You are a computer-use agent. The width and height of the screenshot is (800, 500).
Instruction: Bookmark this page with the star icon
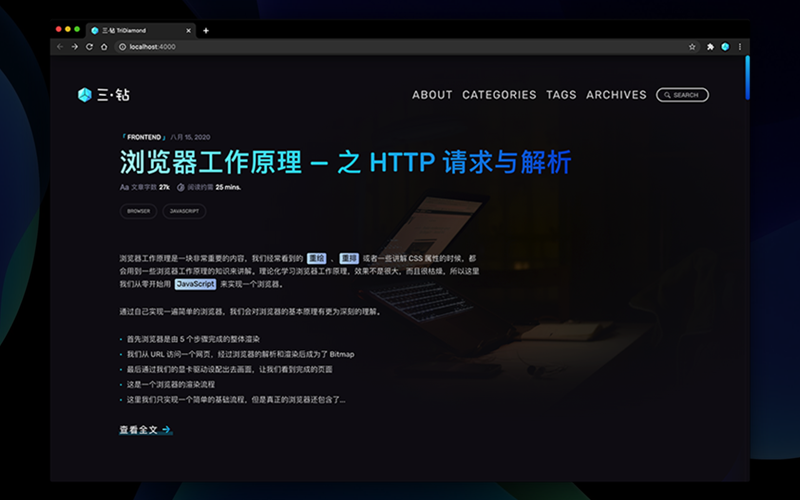[692, 47]
